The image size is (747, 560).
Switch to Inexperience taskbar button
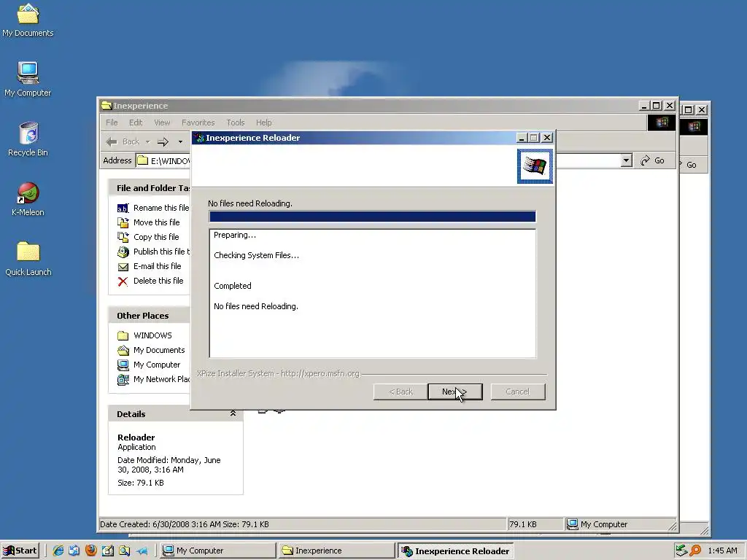(x=337, y=551)
